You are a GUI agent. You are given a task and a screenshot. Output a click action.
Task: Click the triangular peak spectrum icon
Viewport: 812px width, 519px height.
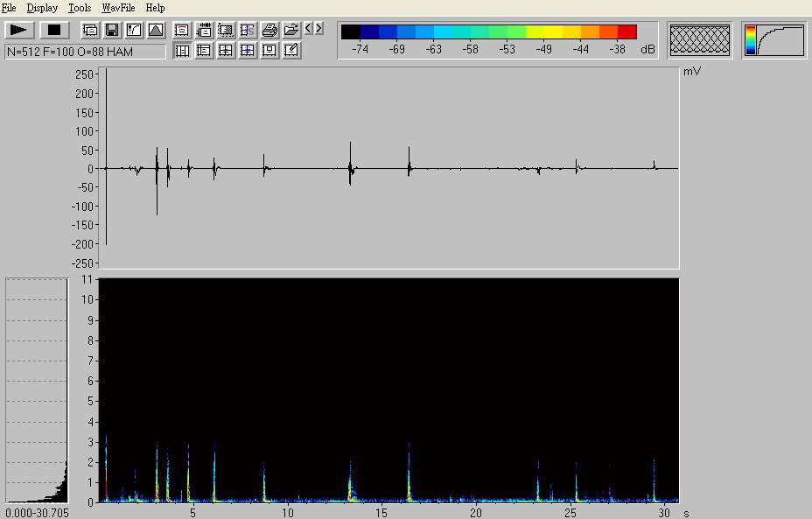click(156, 30)
